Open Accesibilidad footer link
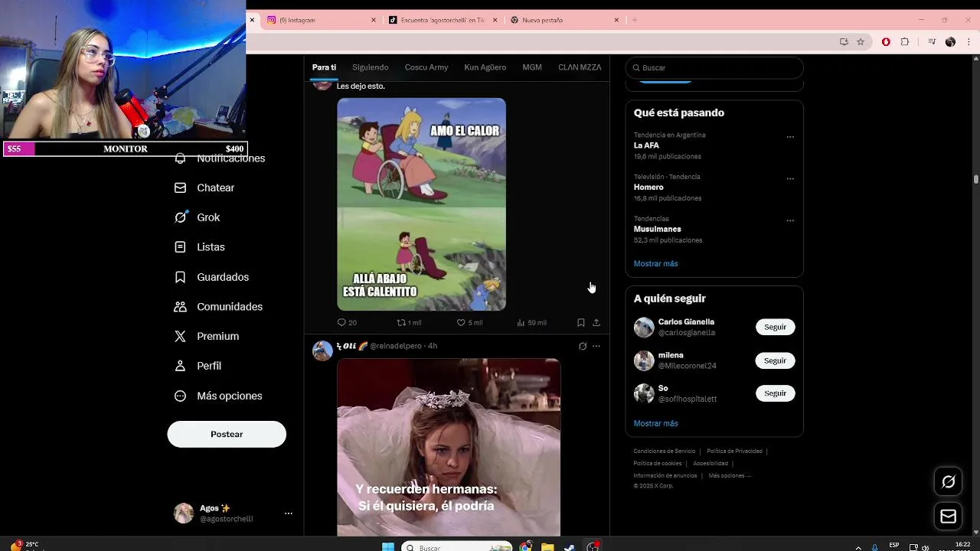Viewport: 980px width, 551px height. click(710, 464)
